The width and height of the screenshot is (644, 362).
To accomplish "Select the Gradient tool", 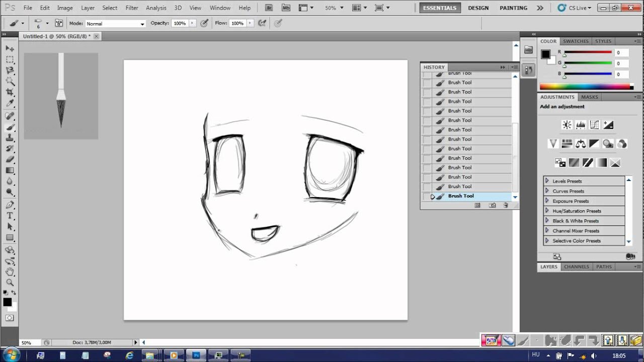I will click(x=10, y=170).
